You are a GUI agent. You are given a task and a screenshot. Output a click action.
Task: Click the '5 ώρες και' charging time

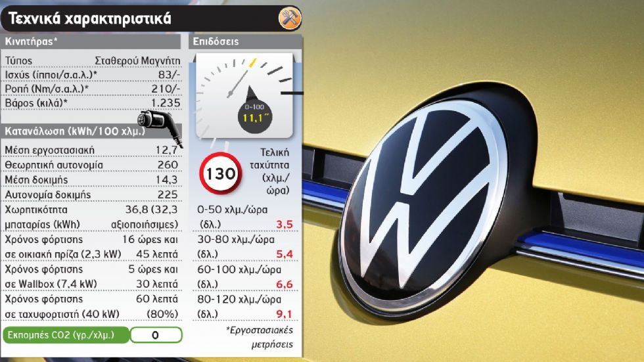[153, 269]
